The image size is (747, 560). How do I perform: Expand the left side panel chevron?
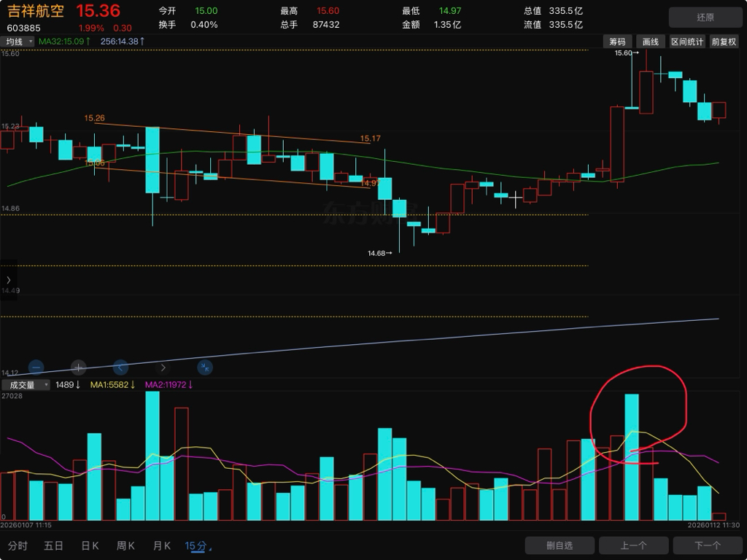(x=8, y=280)
